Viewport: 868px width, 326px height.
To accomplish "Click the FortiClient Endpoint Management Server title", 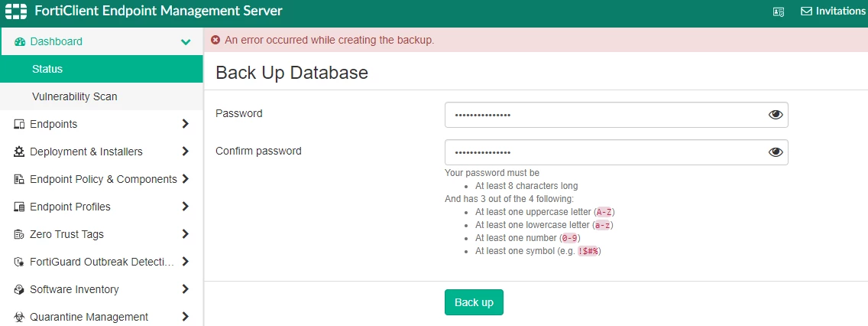I will coord(158,11).
